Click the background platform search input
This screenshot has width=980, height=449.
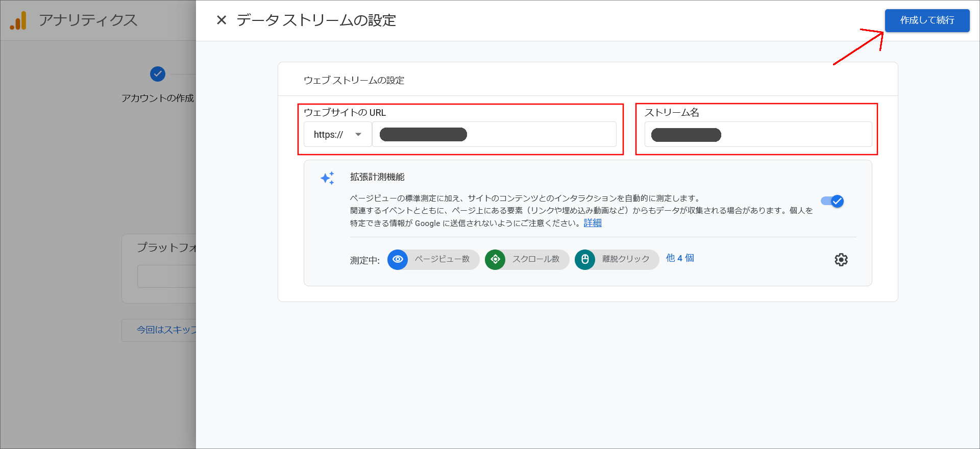coord(167,276)
